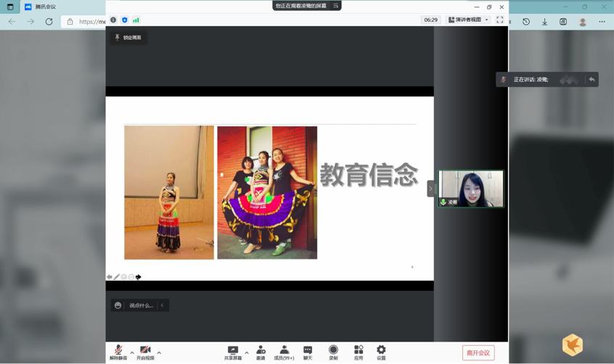The width and height of the screenshot is (614, 364).
Task: Open the Invite (邀请) icon
Action: click(261, 352)
